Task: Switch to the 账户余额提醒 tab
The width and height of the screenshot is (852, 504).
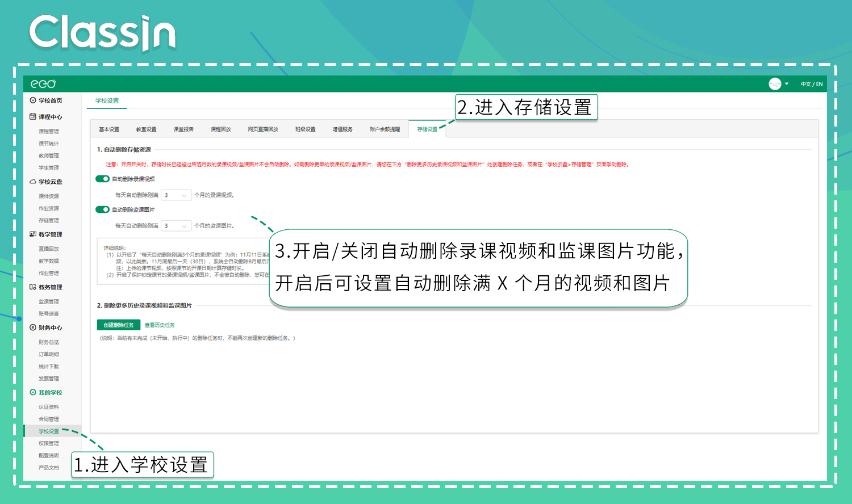Action: click(x=385, y=129)
